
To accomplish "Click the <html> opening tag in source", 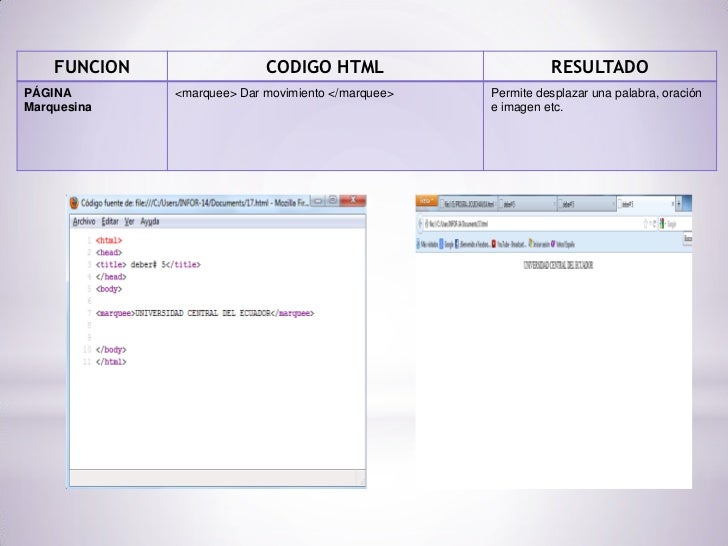I will (109, 240).
